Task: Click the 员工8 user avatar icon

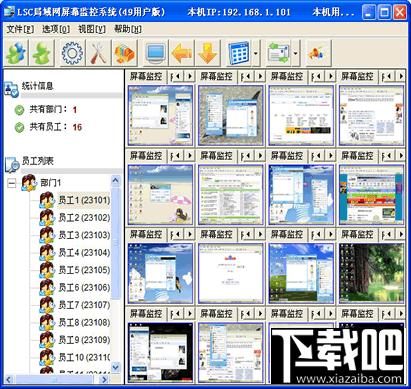Action: coord(47,323)
